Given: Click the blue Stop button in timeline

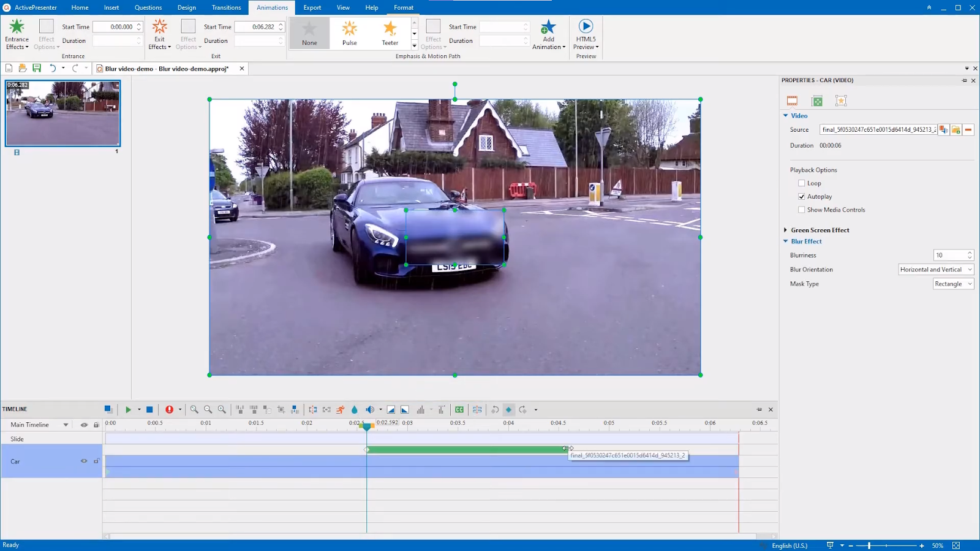Looking at the screenshot, I should pyautogui.click(x=149, y=409).
